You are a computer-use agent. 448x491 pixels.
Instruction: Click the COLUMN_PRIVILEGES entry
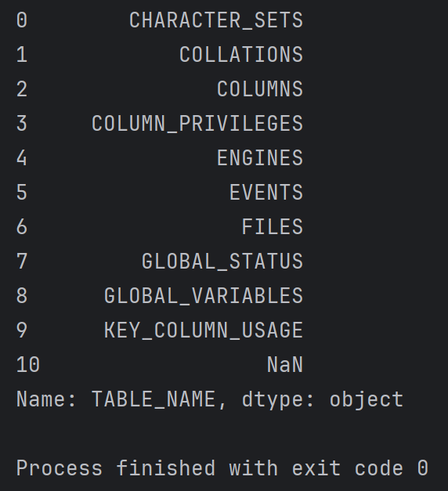(x=197, y=124)
